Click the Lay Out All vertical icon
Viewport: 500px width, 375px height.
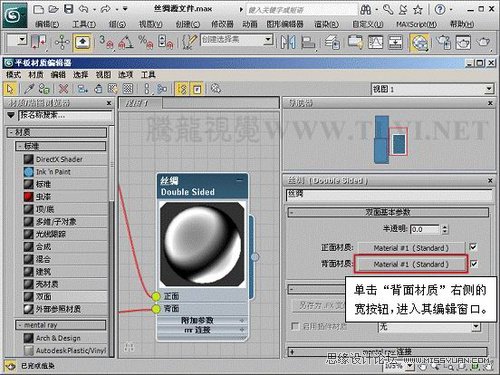[x=147, y=89]
